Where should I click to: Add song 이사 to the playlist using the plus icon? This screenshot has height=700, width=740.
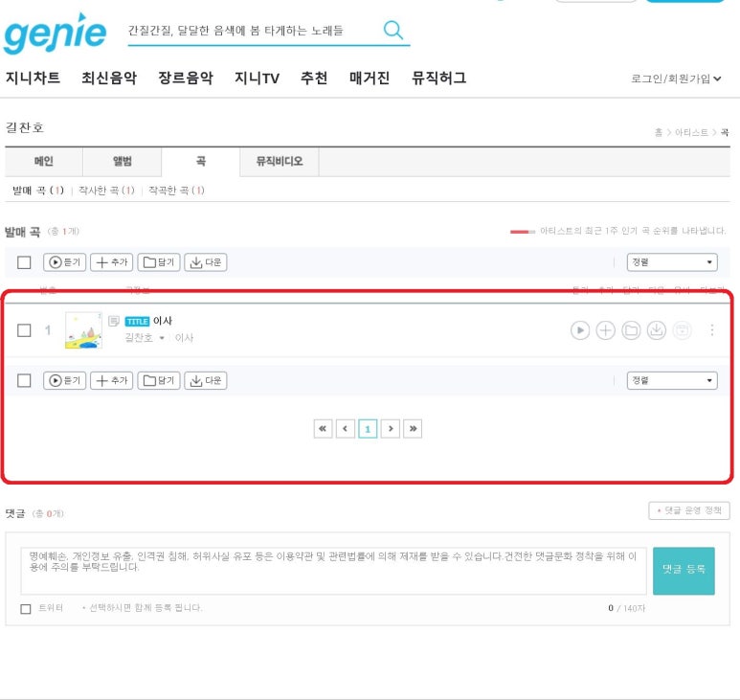point(605,330)
